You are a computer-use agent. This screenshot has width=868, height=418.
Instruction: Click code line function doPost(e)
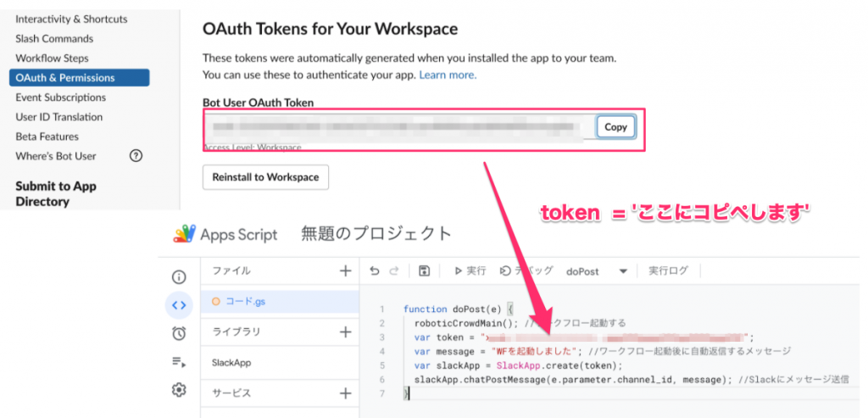[459, 309]
